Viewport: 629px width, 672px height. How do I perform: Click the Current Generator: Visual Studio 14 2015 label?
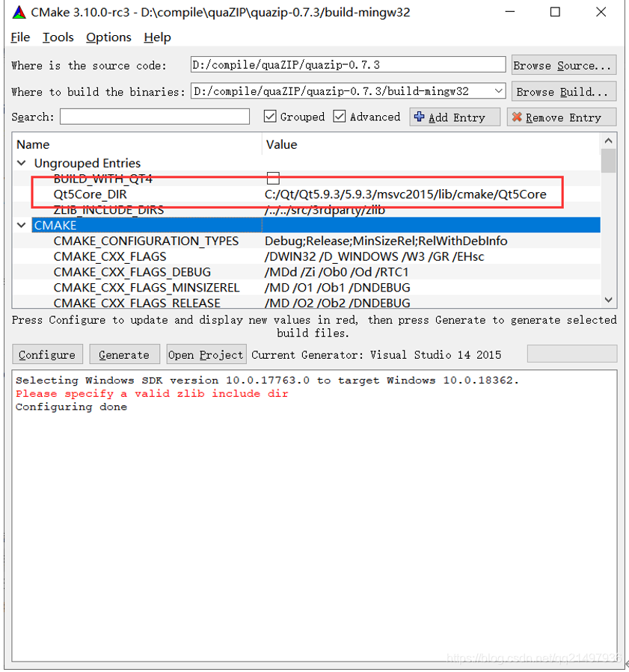pos(376,354)
